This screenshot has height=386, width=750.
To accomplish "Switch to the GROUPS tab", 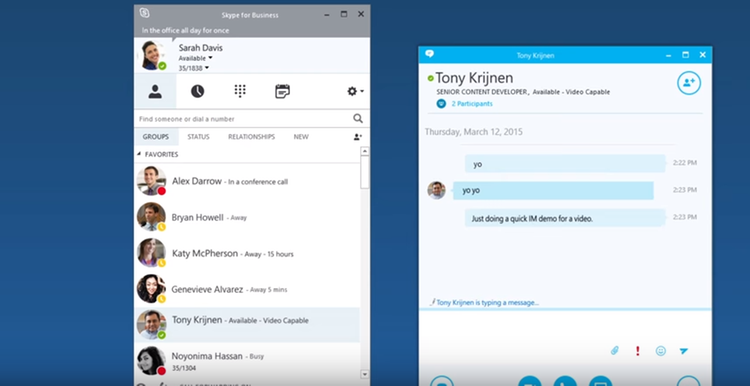I will coord(156,137).
